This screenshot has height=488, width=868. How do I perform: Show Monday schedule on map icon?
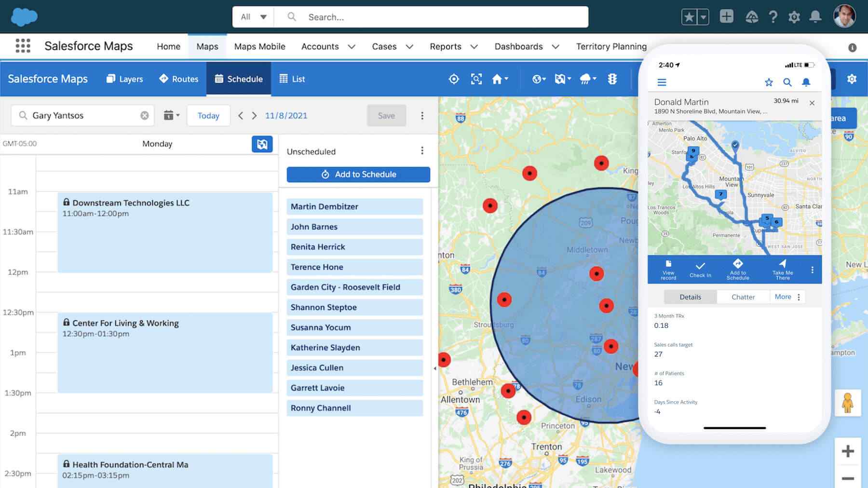pos(262,144)
